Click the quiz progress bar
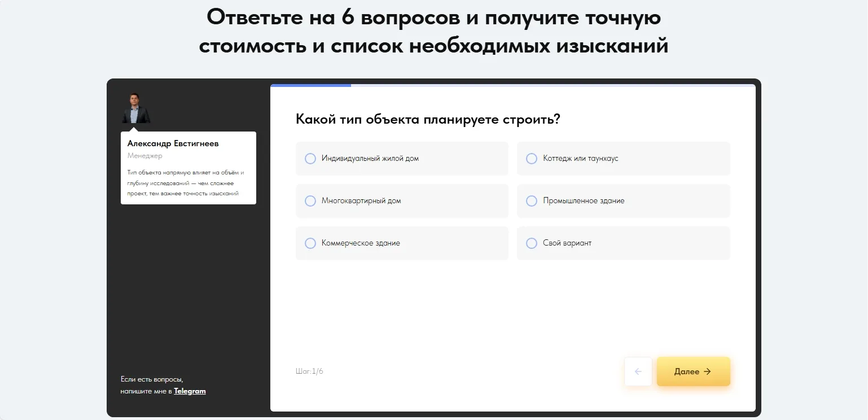The height and width of the screenshot is (420, 868). (x=512, y=86)
